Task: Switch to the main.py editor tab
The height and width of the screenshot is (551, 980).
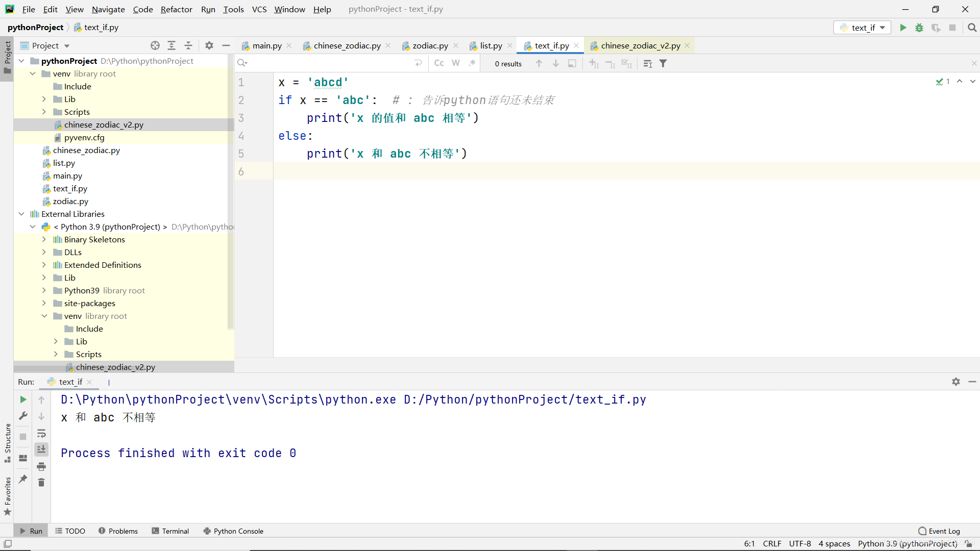Action: tap(266, 45)
